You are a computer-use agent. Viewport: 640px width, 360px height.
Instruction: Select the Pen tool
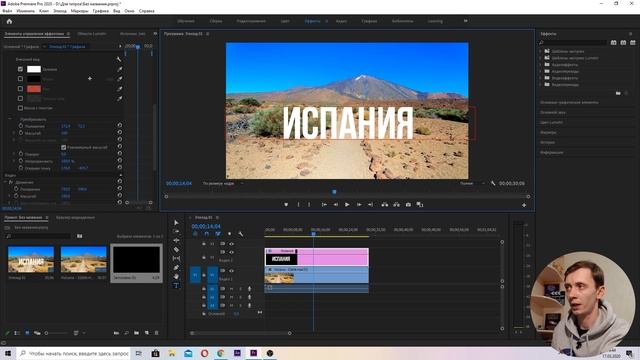click(x=176, y=267)
